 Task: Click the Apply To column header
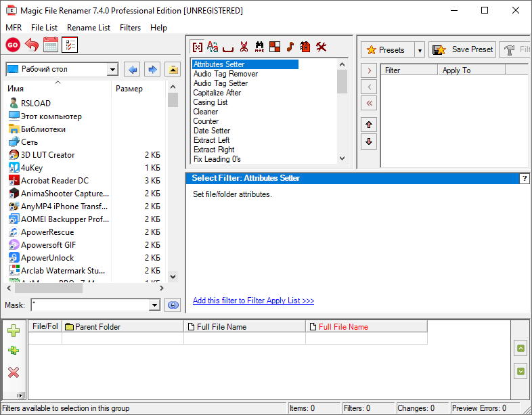471,70
